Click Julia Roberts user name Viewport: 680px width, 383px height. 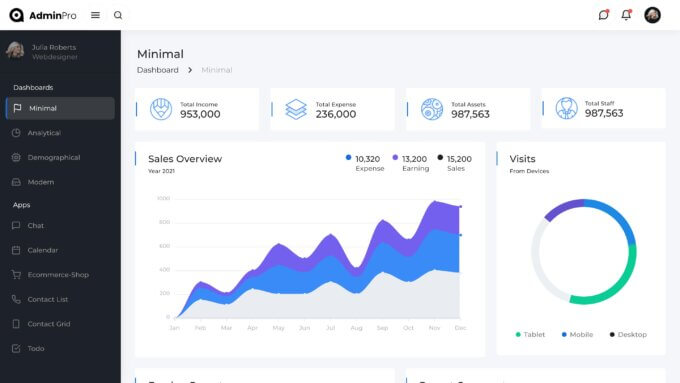coord(54,47)
